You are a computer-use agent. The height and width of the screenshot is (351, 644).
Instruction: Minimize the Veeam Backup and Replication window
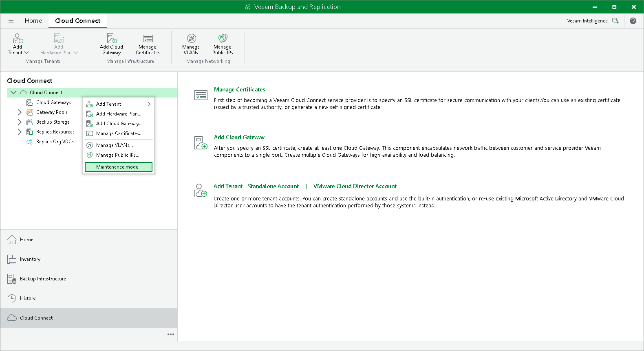tap(595, 7)
